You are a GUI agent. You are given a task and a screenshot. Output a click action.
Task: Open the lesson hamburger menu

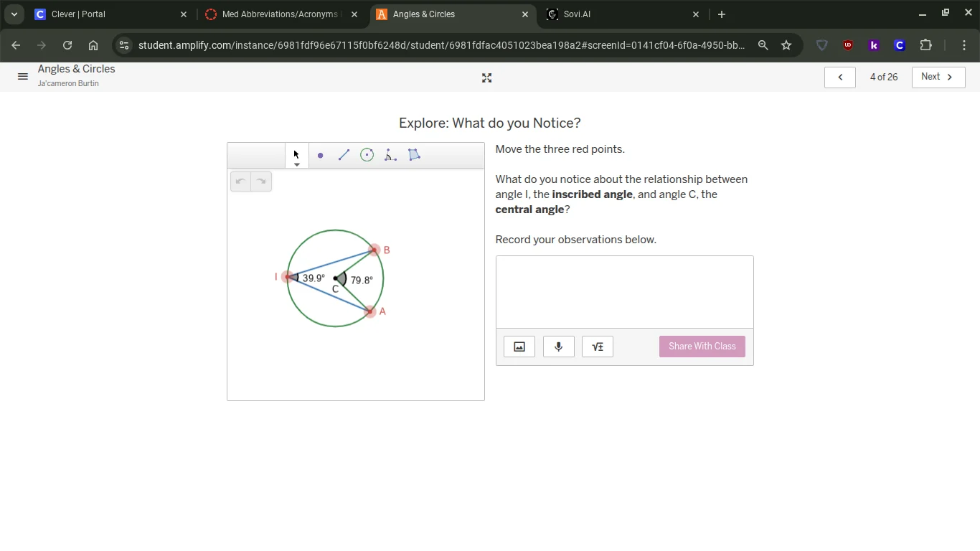[22, 76]
